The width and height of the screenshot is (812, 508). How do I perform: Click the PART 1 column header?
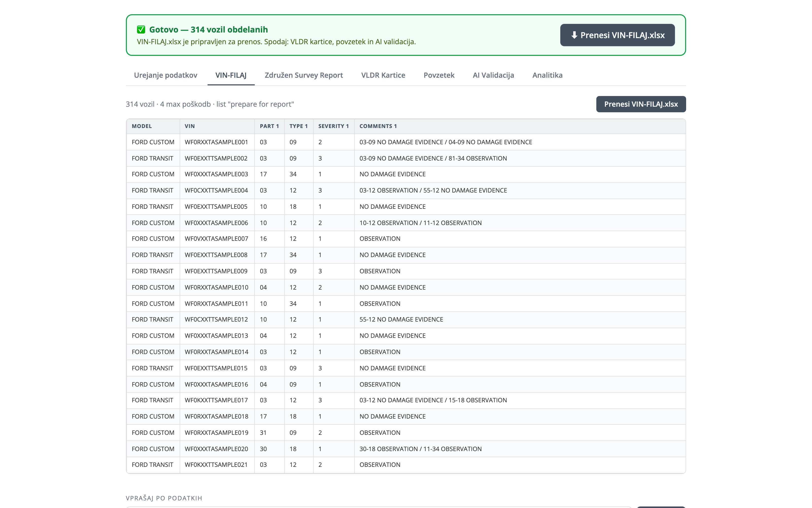tap(269, 126)
